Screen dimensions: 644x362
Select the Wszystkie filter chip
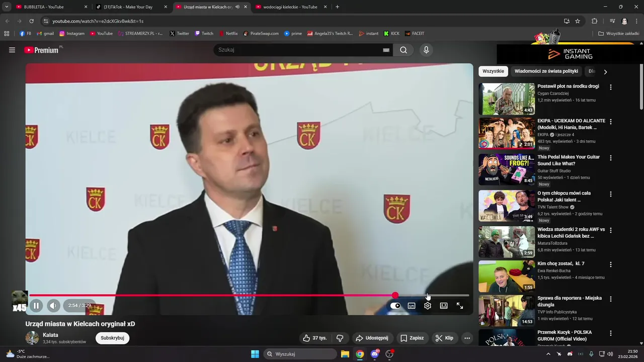coord(493,71)
